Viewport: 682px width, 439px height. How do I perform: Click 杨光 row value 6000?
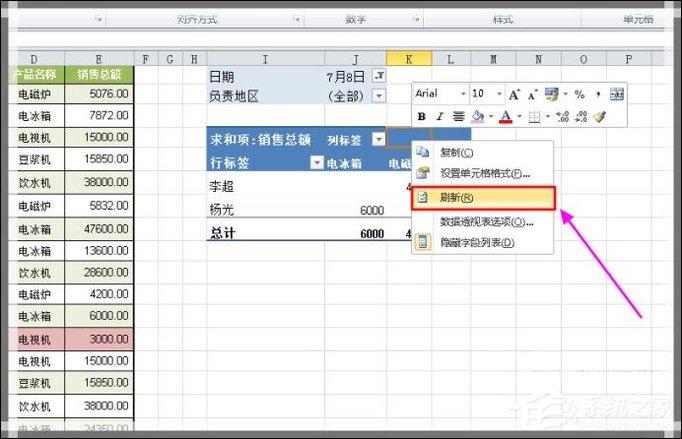click(x=372, y=211)
